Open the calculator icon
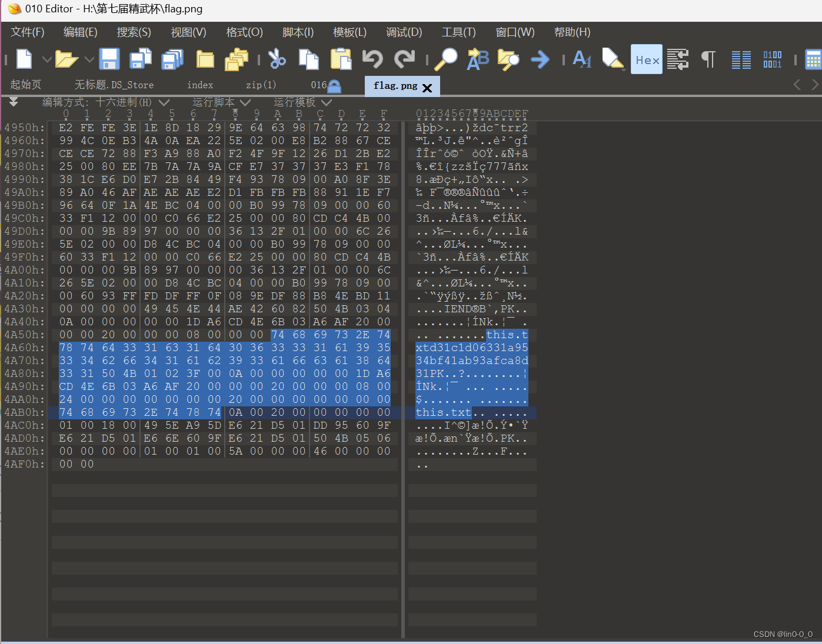Screen dimensions: 822x644 [x=813, y=59]
